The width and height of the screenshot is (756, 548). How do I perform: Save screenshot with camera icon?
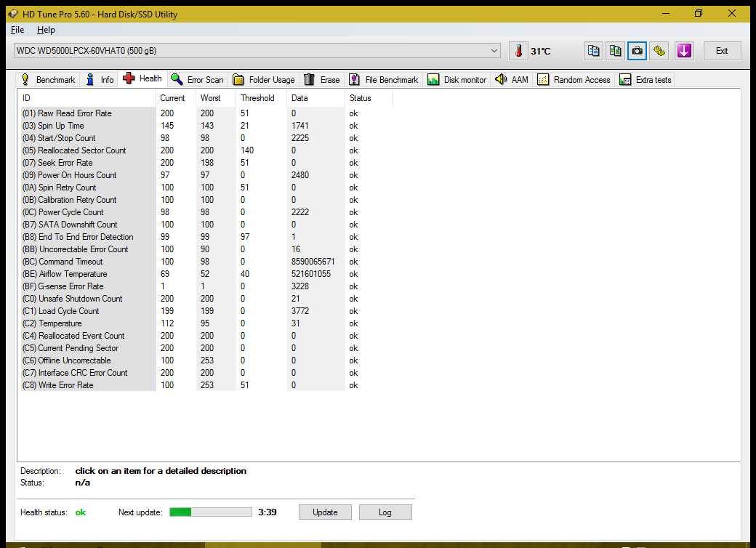tap(637, 51)
